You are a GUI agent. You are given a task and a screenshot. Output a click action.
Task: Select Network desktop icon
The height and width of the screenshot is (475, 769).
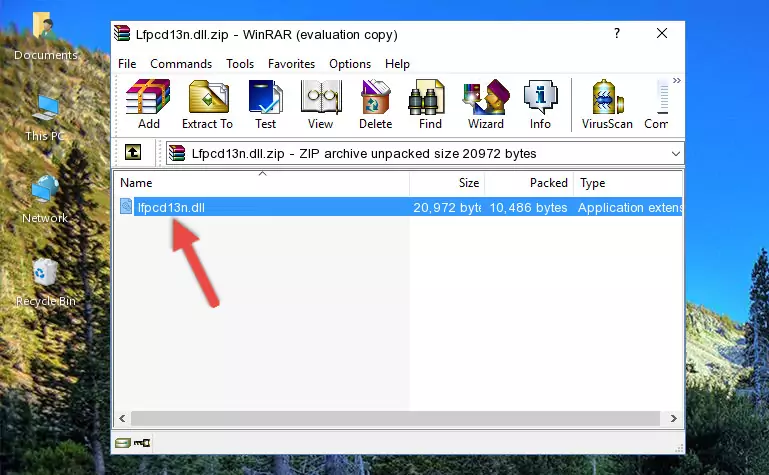(x=45, y=200)
